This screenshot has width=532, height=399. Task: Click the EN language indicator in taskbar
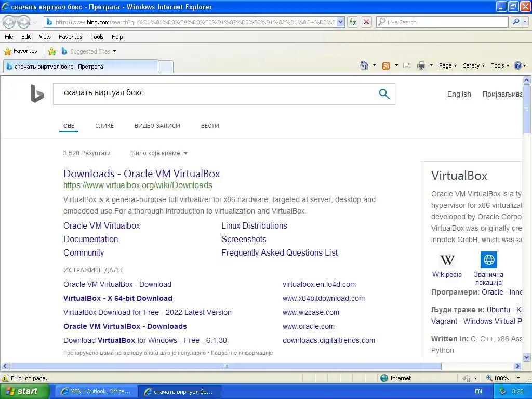pos(478,391)
